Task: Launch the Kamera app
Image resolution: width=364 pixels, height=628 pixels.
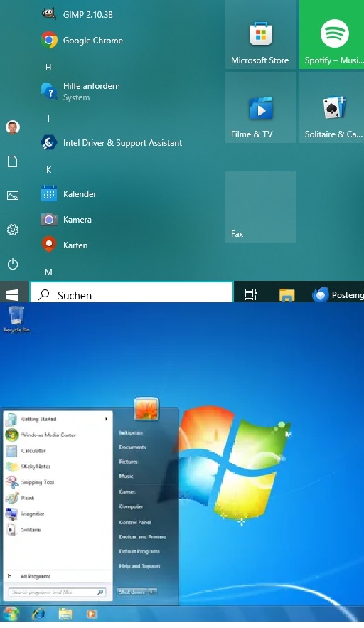Action: 67,220
